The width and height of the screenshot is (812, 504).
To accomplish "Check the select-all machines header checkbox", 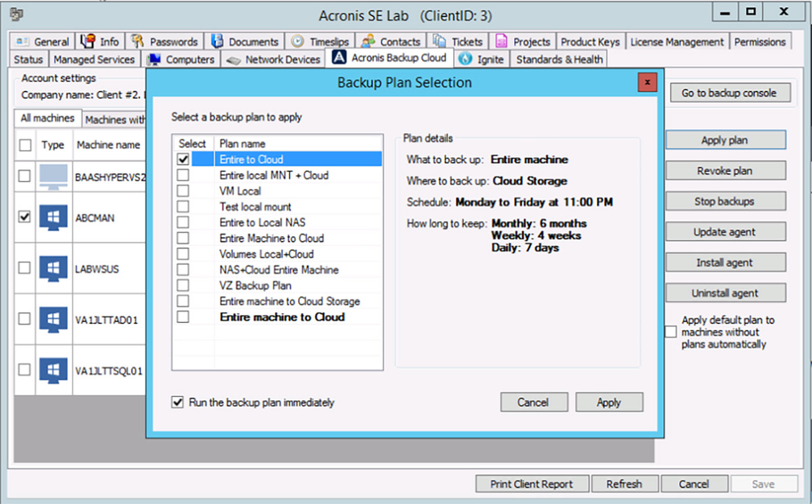I will point(25,145).
